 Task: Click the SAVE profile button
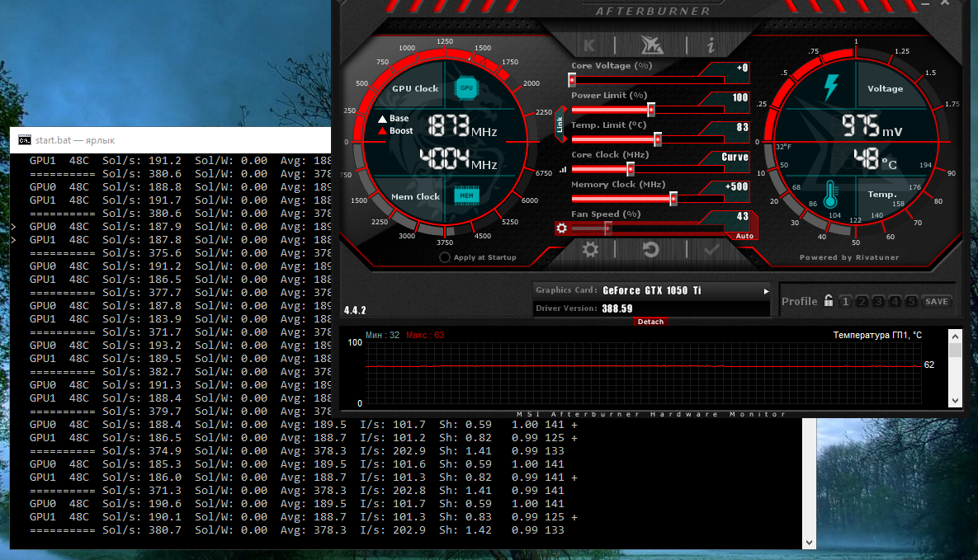pos(936,302)
